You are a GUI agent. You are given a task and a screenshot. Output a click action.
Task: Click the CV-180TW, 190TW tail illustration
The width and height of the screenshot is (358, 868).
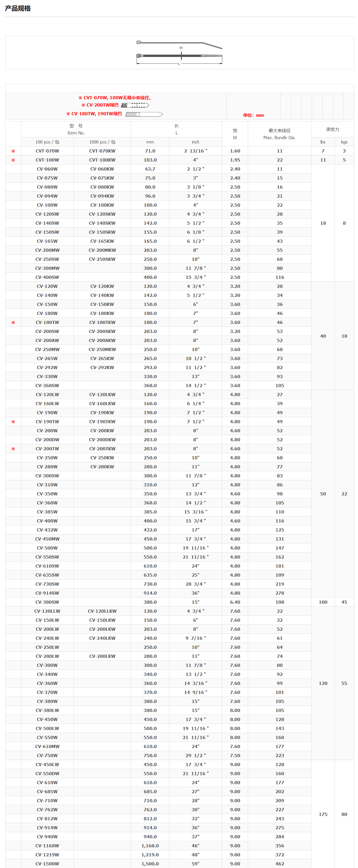tap(144, 114)
